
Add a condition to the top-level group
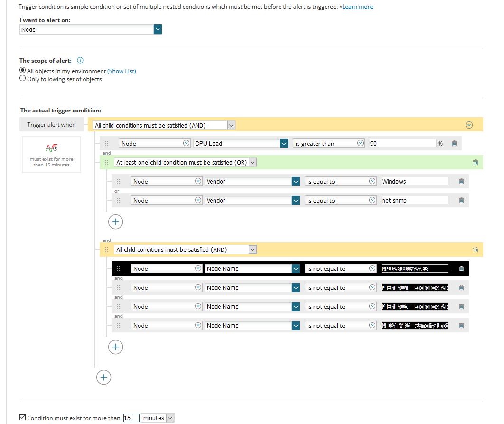click(x=103, y=378)
